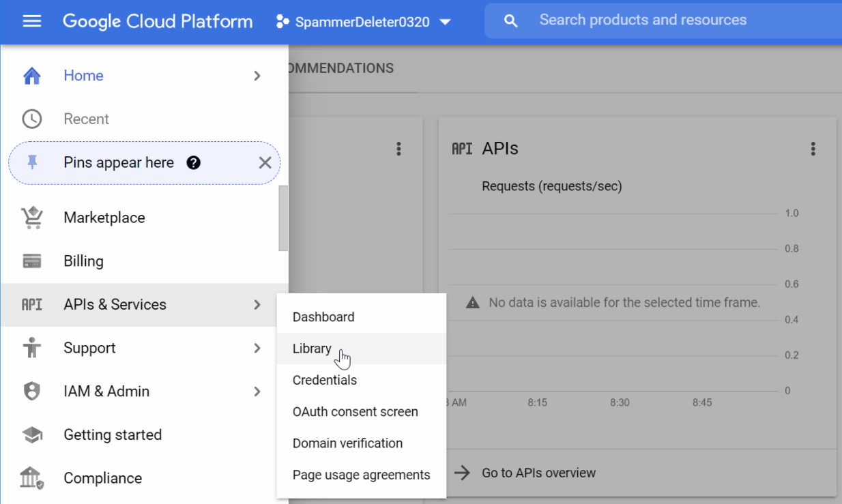Screen dimensions: 842x504
Task: Open the SpammerDeleter0320 project dropdown
Action: [x=364, y=22]
